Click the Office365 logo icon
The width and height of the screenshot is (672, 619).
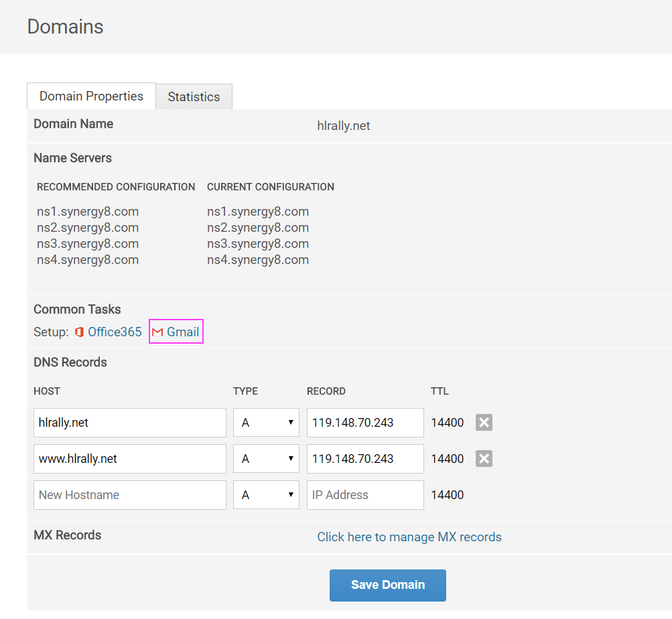click(79, 331)
